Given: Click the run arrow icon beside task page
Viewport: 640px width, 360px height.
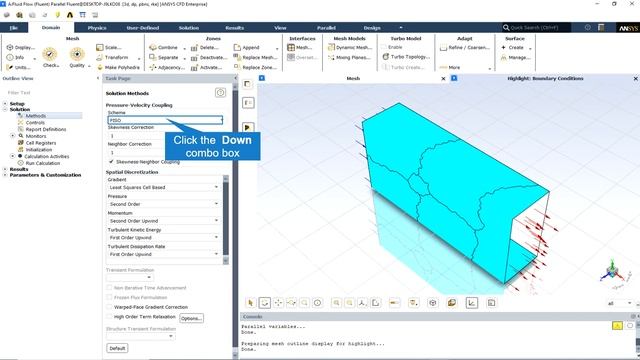Looking at the screenshot, I should pos(248,127).
